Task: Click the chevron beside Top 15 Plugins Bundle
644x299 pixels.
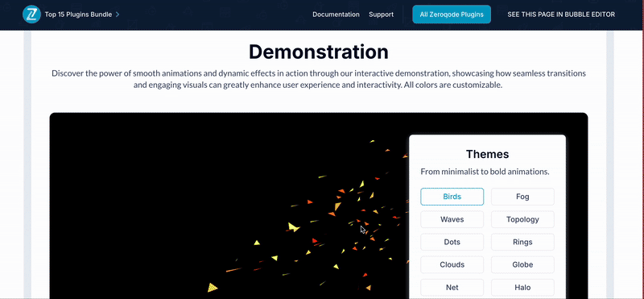Action: (x=118, y=15)
